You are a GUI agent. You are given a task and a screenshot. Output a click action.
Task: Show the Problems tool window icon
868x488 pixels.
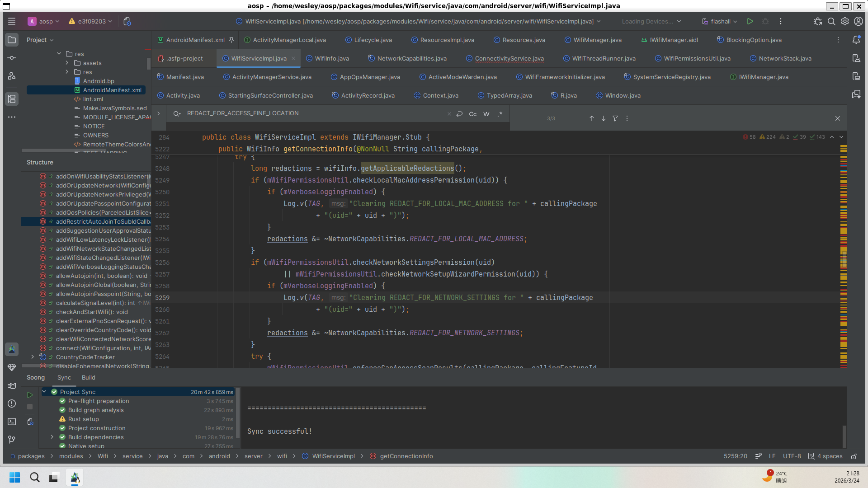click(x=12, y=404)
